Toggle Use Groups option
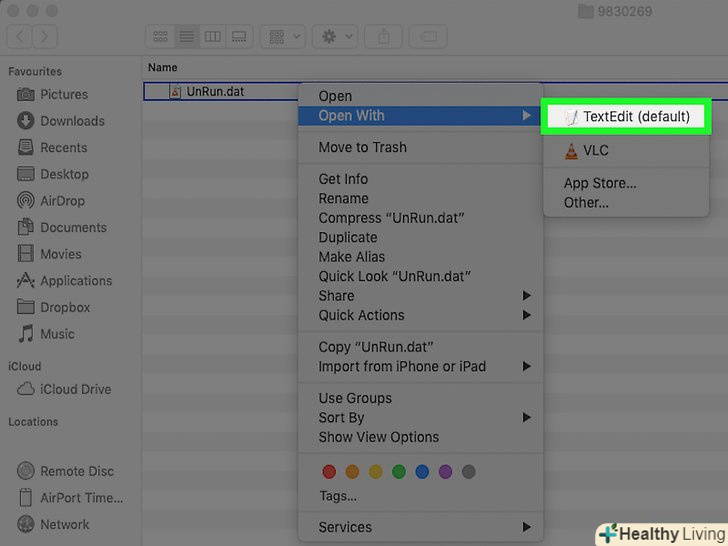The height and width of the screenshot is (546, 728). click(420, 398)
